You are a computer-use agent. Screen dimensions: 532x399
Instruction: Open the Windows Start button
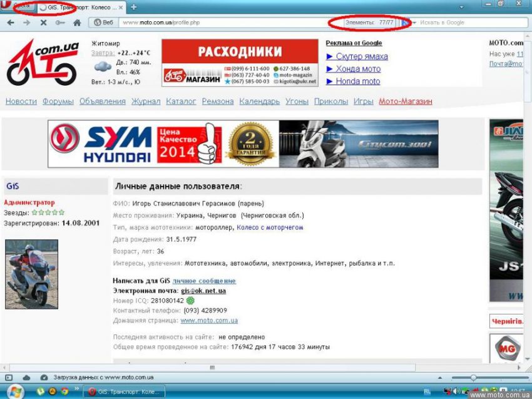pos(14,391)
